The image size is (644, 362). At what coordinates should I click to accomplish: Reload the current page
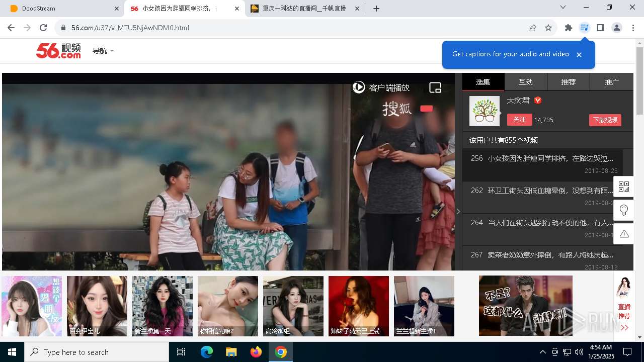click(43, 28)
